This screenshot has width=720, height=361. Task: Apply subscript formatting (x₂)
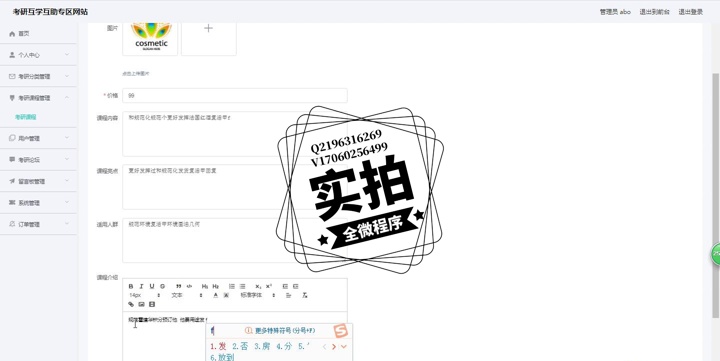coord(259,286)
